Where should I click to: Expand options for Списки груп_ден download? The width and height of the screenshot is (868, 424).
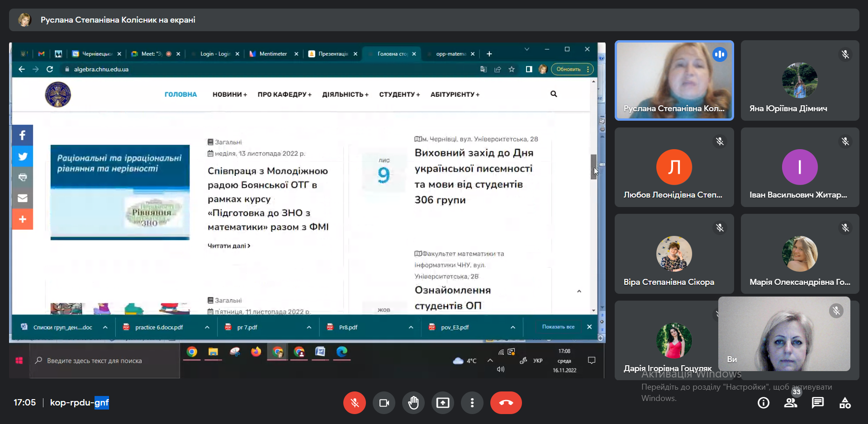(105, 327)
